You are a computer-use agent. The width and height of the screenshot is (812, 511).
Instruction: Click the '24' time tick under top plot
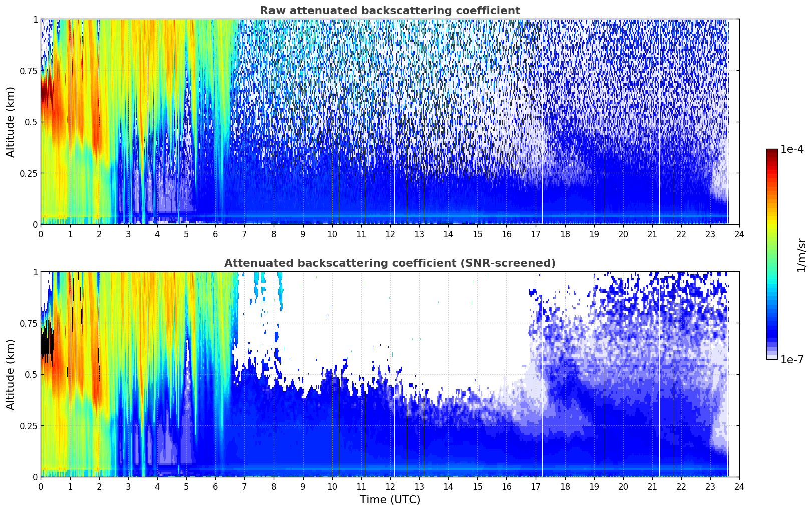pyautogui.click(x=739, y=234)
